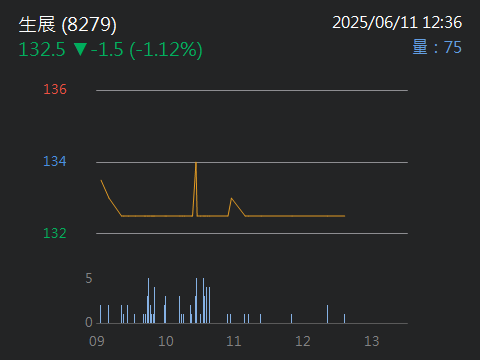Click the price spike peak touching the 134 line
This screenshot has height=360, width=480.
click(x=196, y=163)
